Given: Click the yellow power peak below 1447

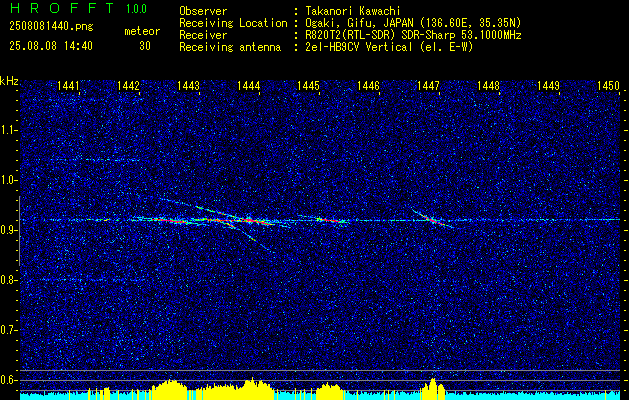Looking at the screenshot, I should point(433,388).
